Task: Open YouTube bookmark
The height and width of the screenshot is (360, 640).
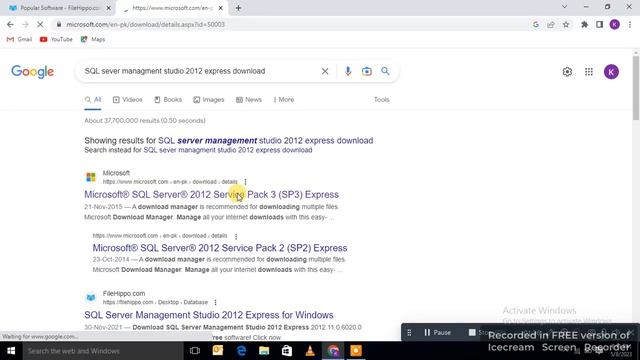Action: pos(56,39)
